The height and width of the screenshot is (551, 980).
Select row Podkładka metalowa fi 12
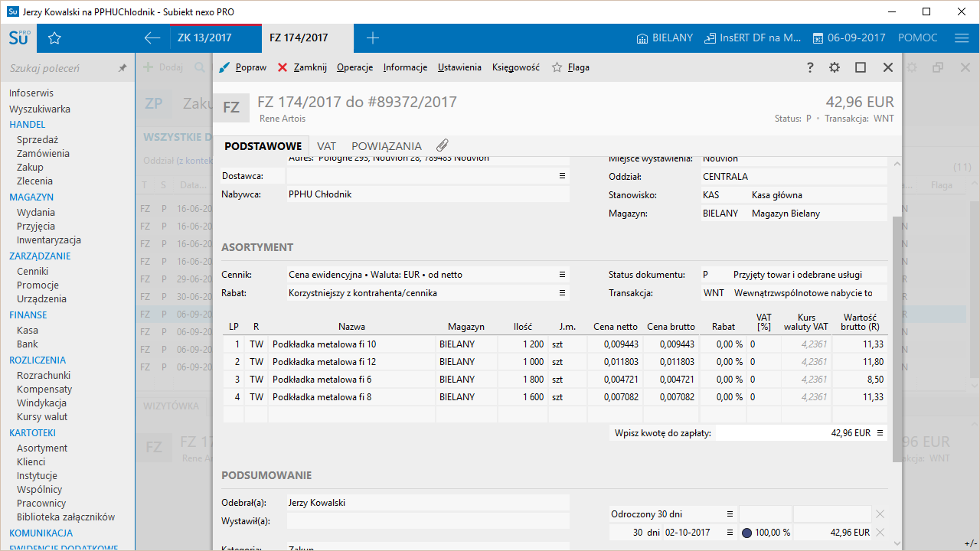click(x=555, y=362)
